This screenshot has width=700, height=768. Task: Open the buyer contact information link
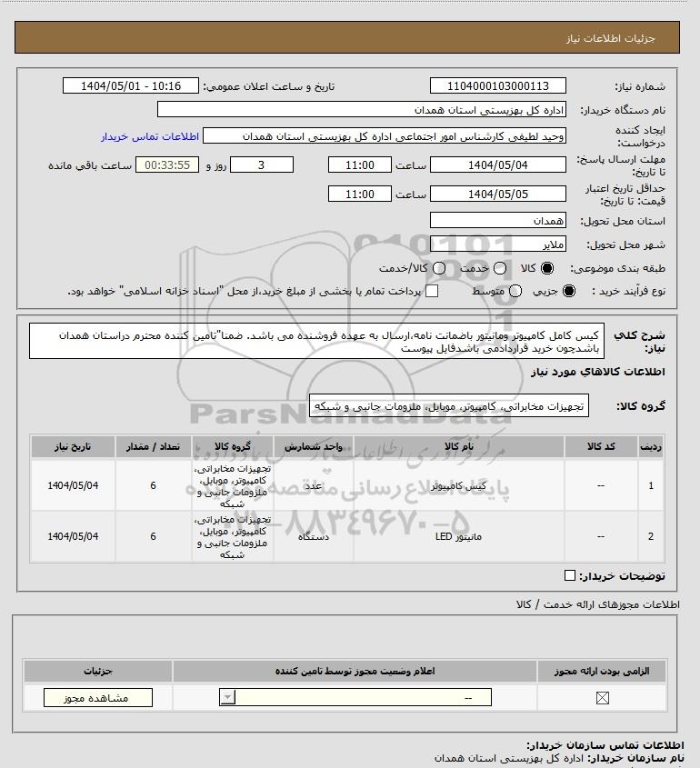[150, 136]
